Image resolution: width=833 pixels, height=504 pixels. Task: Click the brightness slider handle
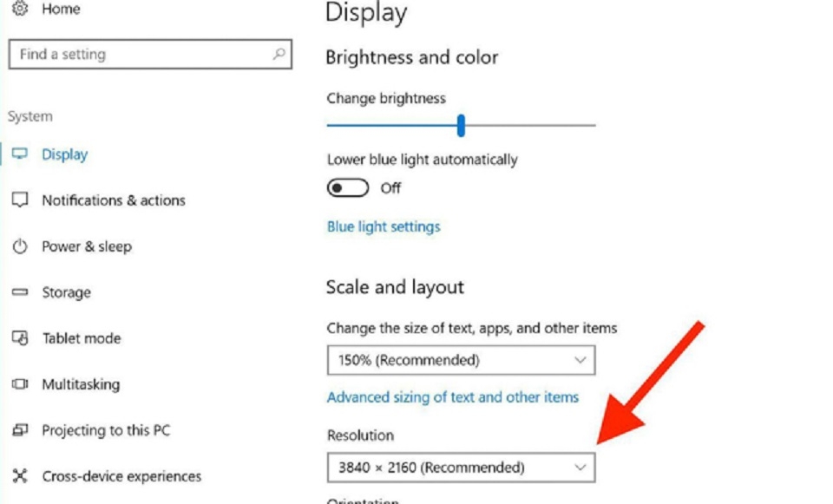point(461,126)
